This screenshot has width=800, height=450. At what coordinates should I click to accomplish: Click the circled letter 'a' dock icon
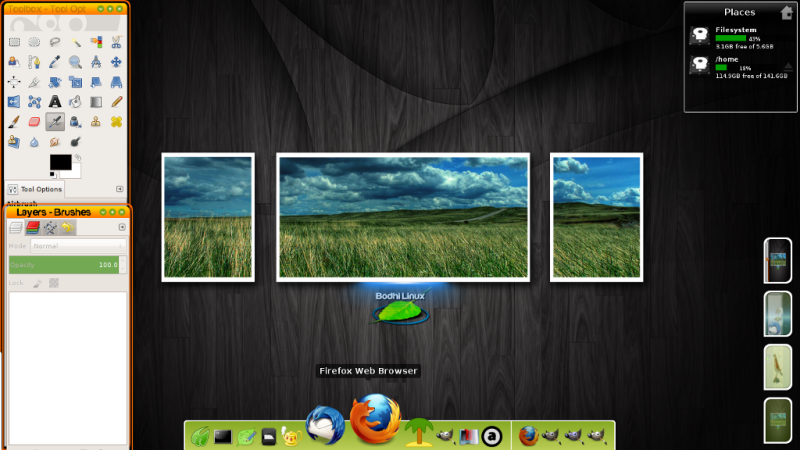click(x=492, y=437)
